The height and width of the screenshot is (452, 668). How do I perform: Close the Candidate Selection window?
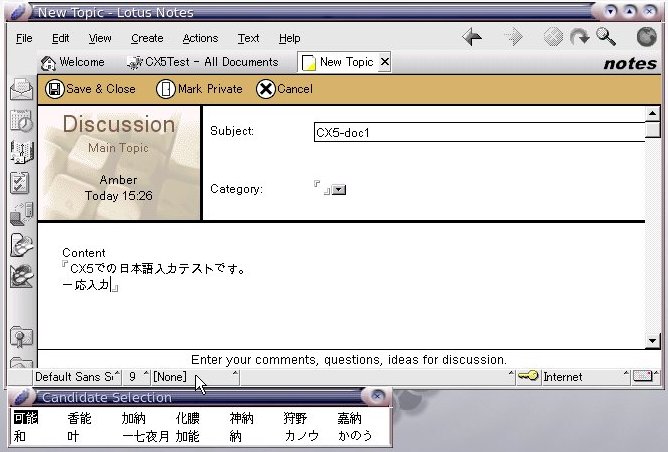pos(377,396)
